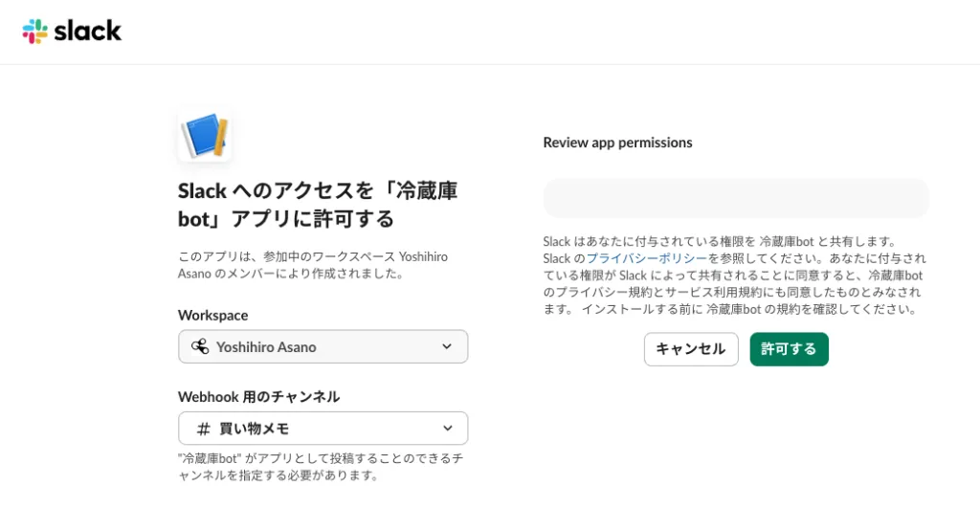Click the 冷蔵庫bot app icon
Screen dimensions: 980x508
point(205,135)
